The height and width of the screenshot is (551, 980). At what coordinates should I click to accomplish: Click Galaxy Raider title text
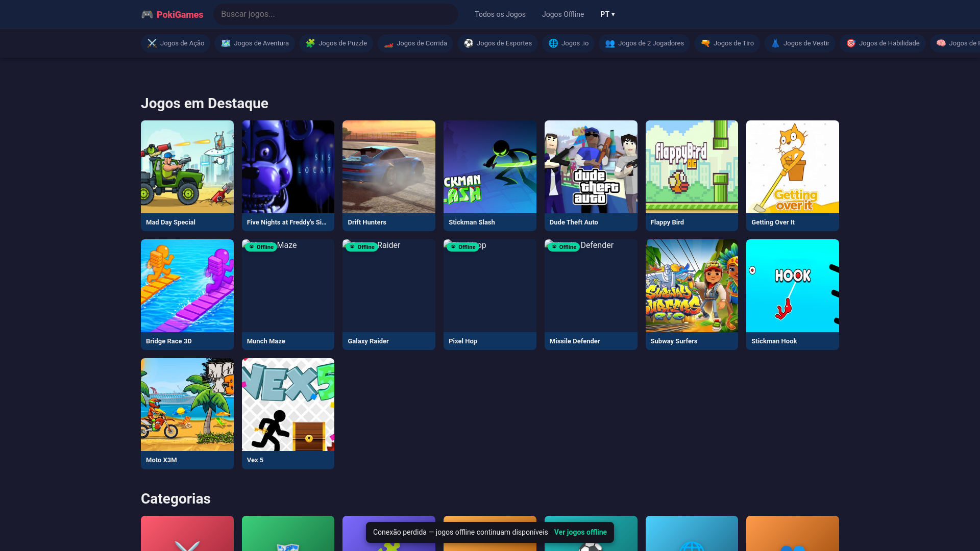tap(368, 341)
